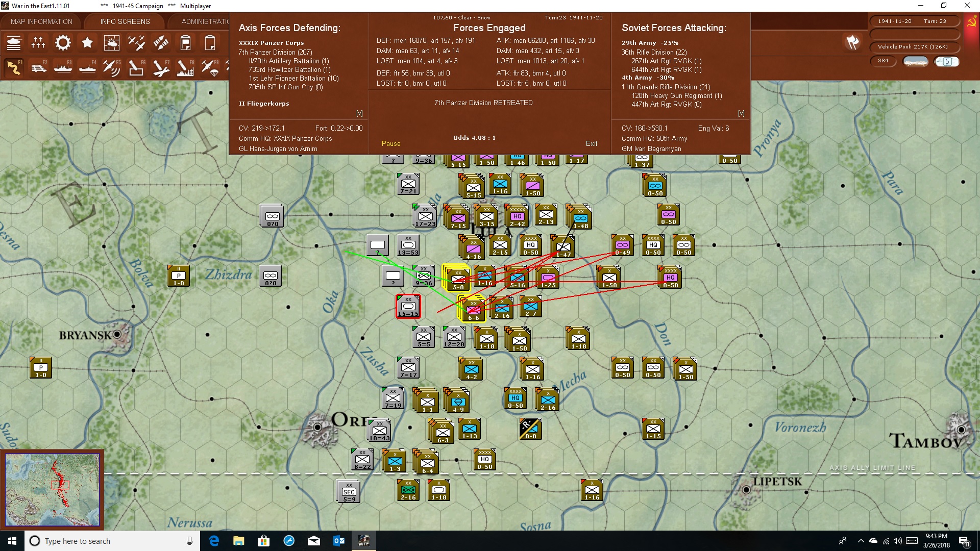The width and height of the screenshot is (980, 551).
Task: Select the 2-42 Soviet front HQ counter
Action: (517, 216)
